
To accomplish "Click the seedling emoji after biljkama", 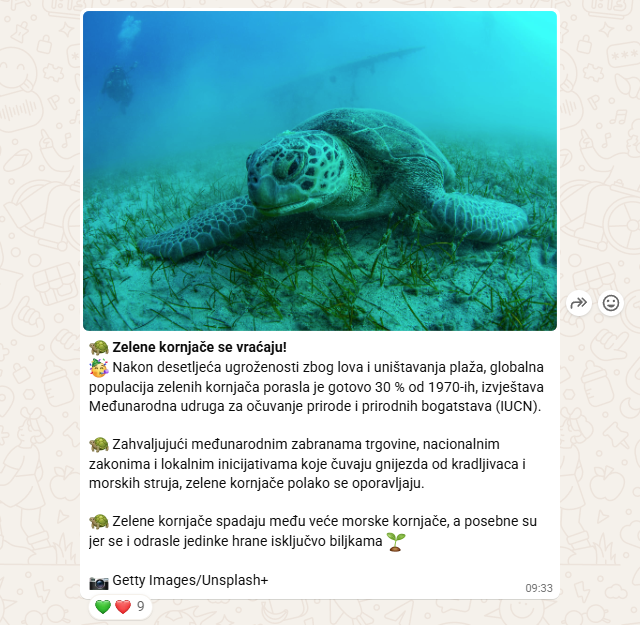I will click(396, 542).
